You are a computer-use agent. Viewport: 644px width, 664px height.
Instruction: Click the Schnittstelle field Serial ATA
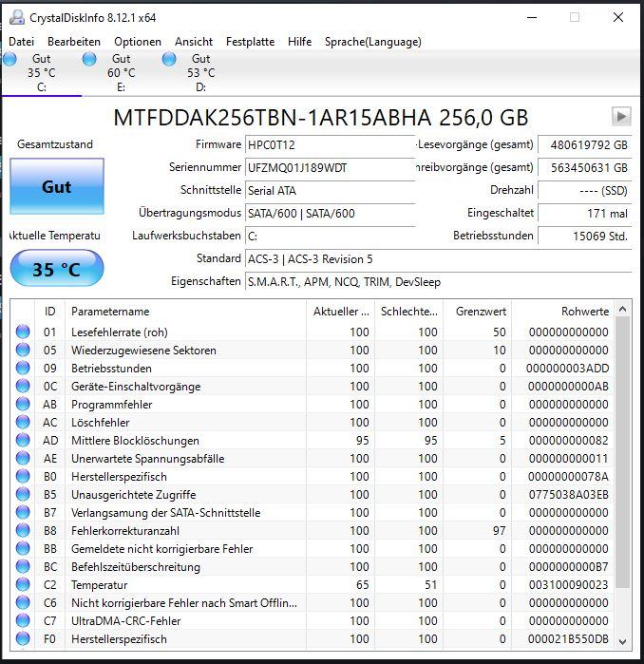(330, 191)
